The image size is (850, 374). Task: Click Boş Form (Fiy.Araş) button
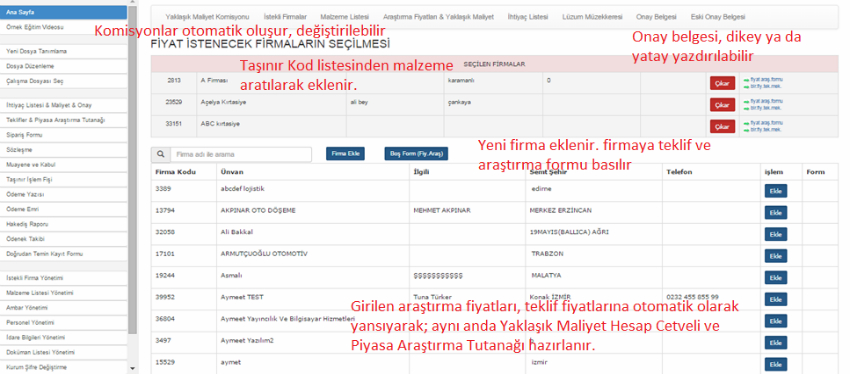pos(416,154)
